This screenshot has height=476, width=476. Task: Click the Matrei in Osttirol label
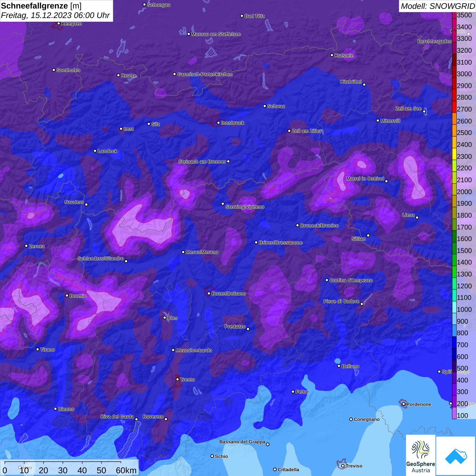point(365,178)
